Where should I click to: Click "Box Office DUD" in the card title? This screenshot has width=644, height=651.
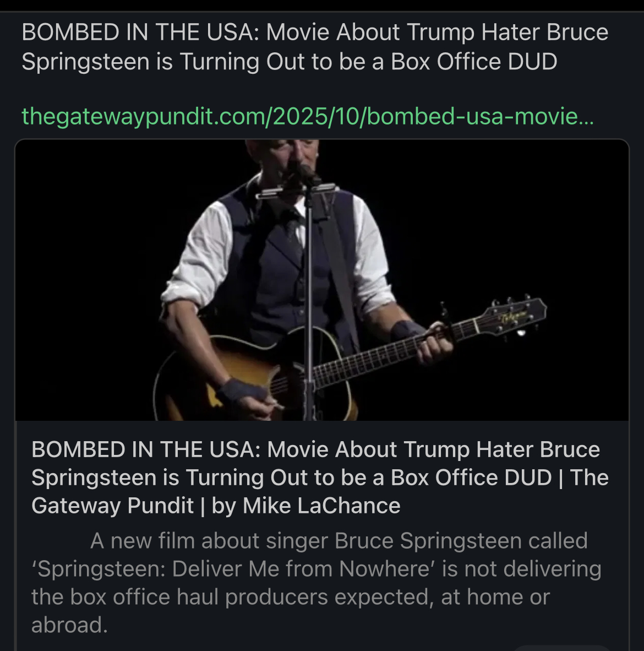471,478
